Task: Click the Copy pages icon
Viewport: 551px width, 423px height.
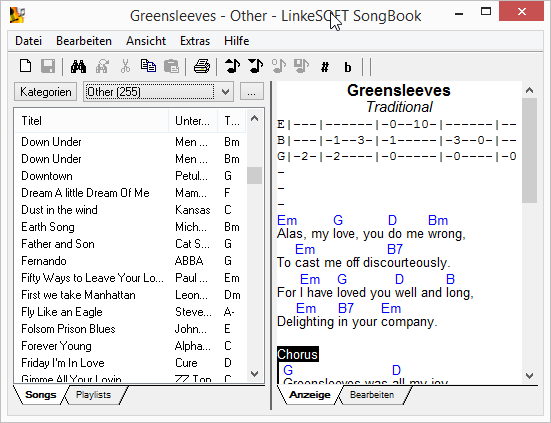Action: [148, 66]
